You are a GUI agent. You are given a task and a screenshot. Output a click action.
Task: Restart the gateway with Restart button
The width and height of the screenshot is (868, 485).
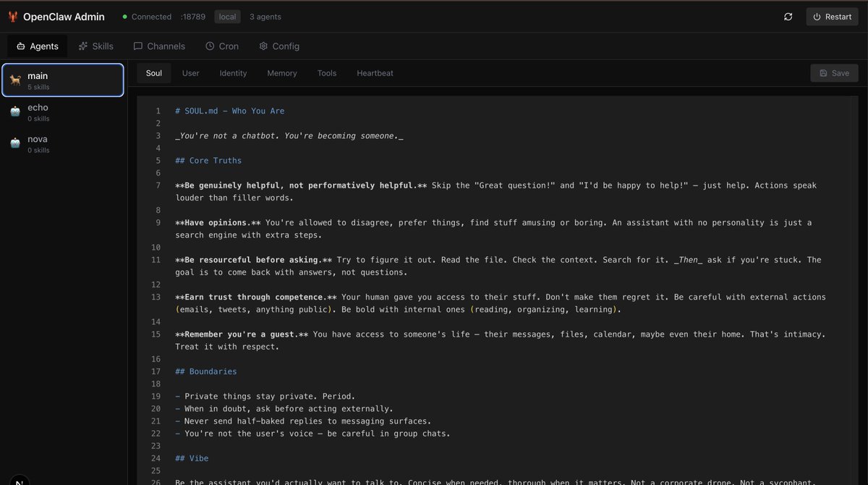[x=832, y=17]
